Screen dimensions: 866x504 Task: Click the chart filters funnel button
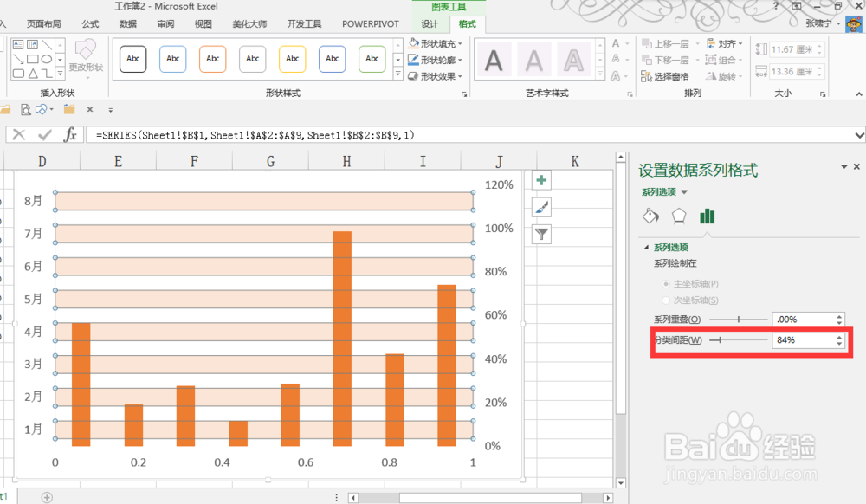click(542, 235)
